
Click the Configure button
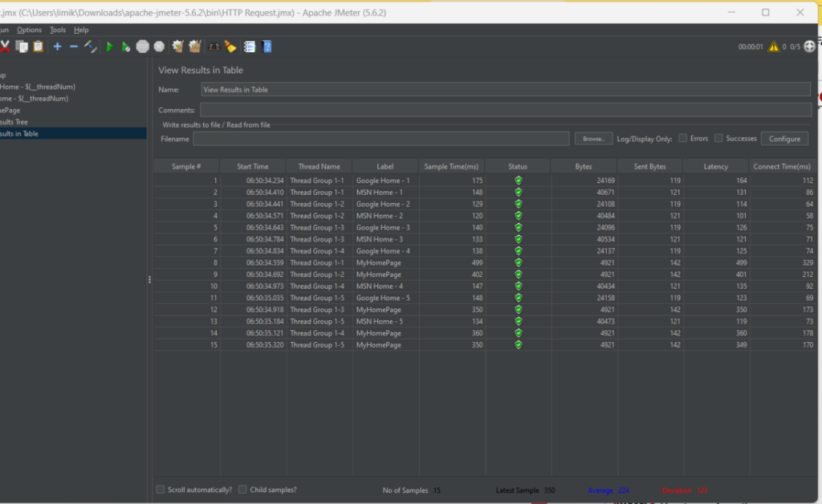(784, 139)
